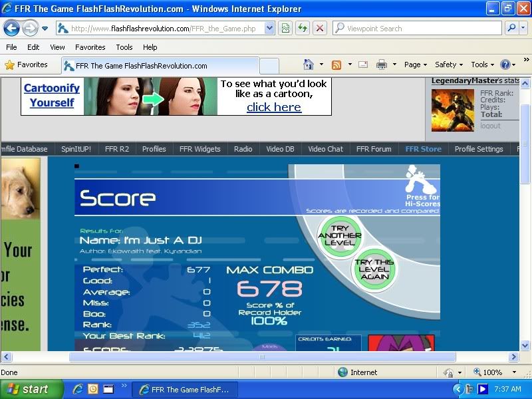
Task: Launch Internet Explorer from Quick Launch
Action: [x=78, y=389]
